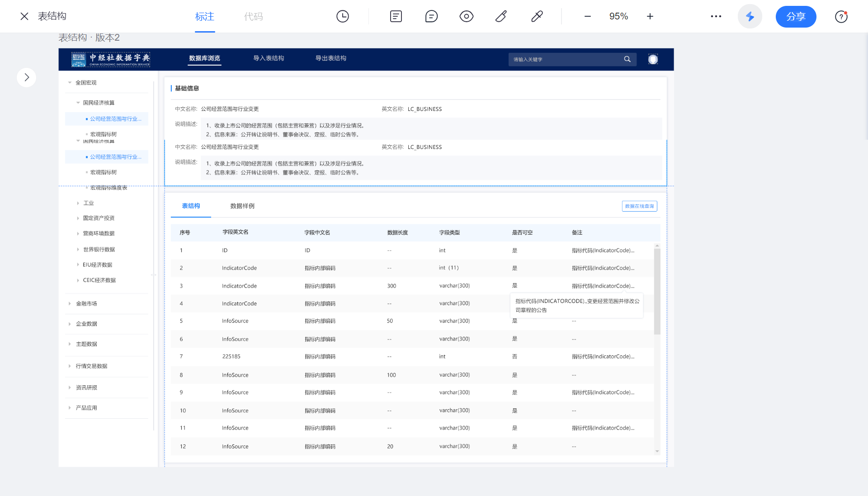
Task: Click the search magnifier icon
Action: coord(627,59)
